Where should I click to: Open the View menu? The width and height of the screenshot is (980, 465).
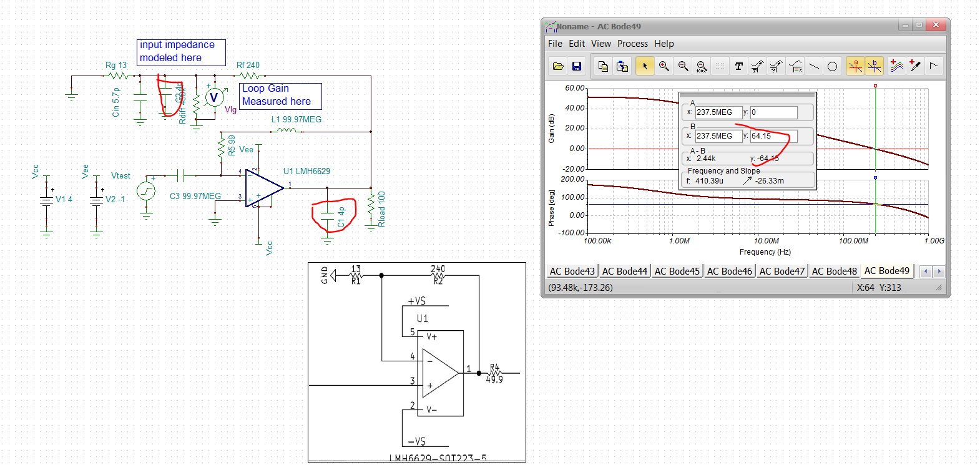601,44
